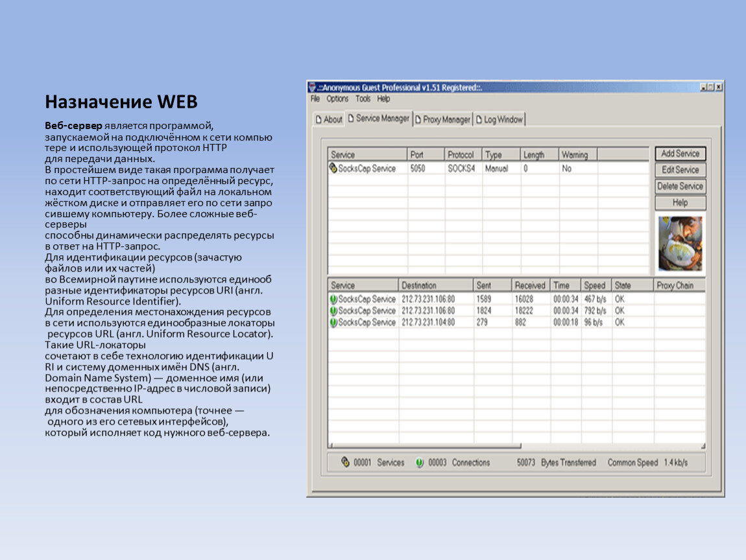Click the Manual type cell
746x560 pixels.
click(x=496, y=169)
